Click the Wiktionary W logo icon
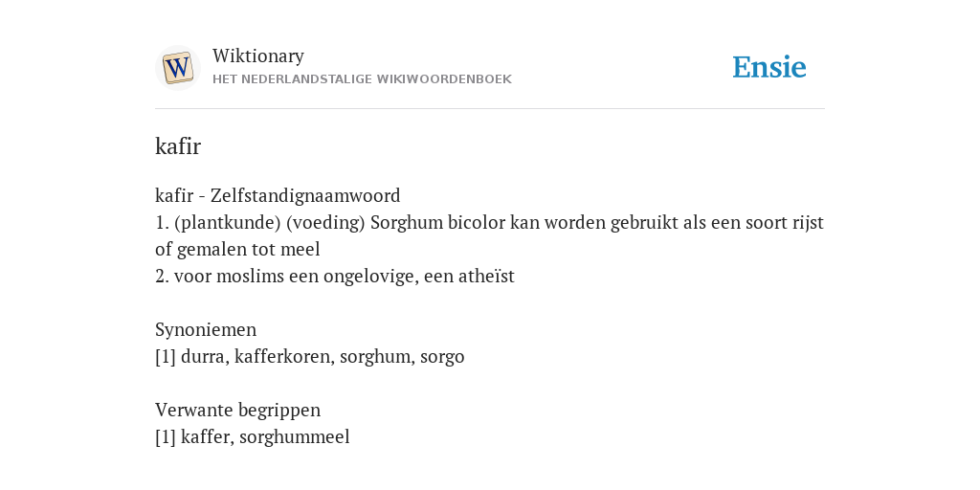The width and height of the screenshot is (980, 490). [177, 68]
